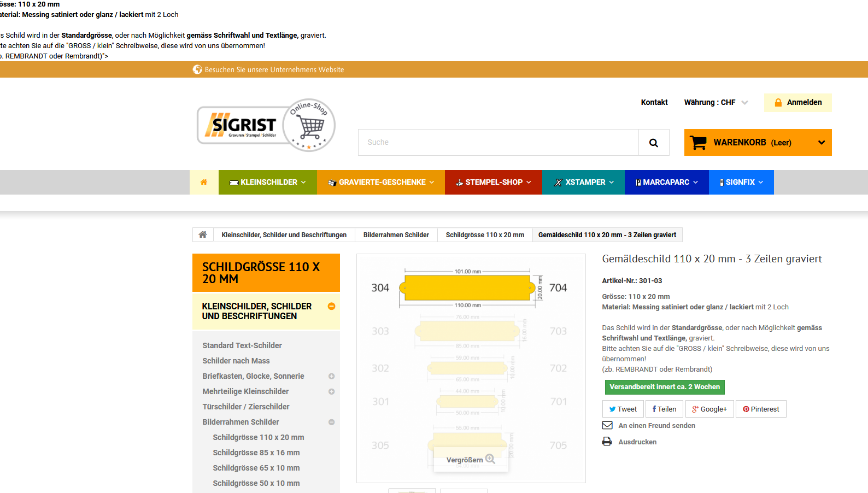Expand the Briefkasten, Glocke, Sonnerie subcategory
Image resolution: width=868 pixels, height=493 pixels.
331,376
